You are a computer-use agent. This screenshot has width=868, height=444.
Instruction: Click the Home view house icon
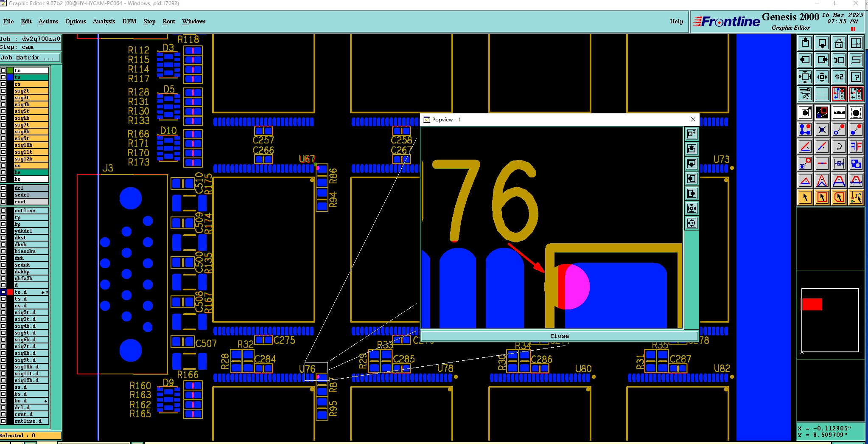(839, 43)
